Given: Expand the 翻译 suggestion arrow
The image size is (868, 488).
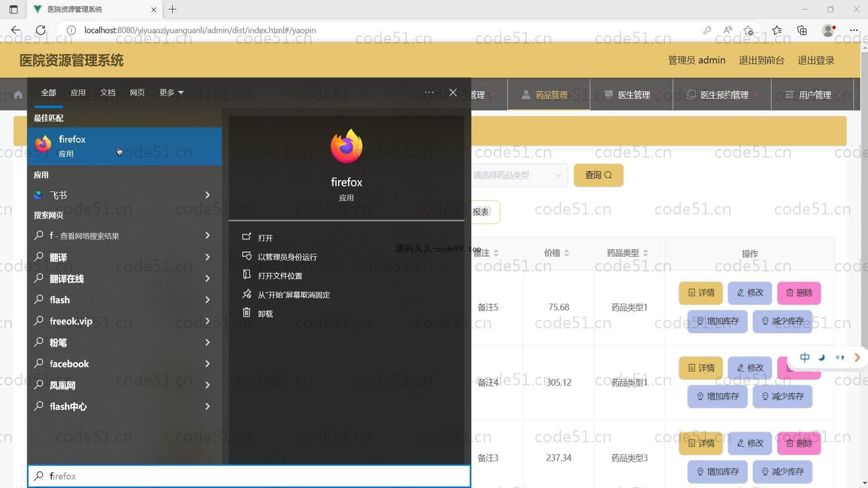Looking at the screenshot, I should [208, 257].
